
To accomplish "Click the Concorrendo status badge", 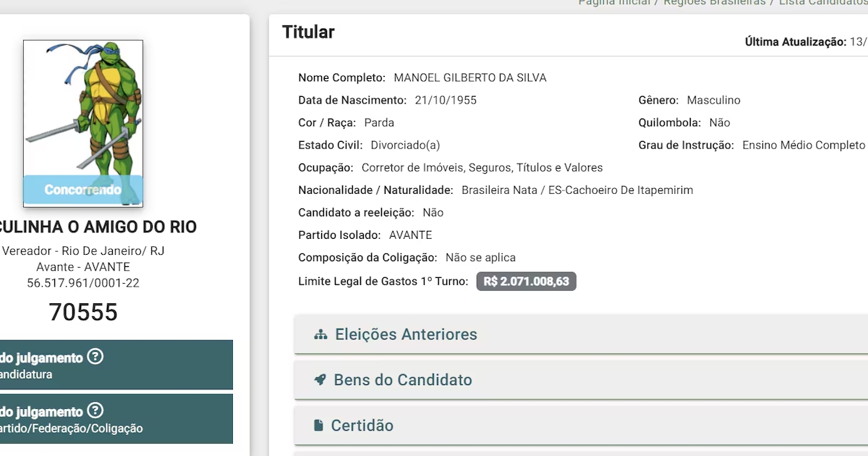I will click(83, 190).
